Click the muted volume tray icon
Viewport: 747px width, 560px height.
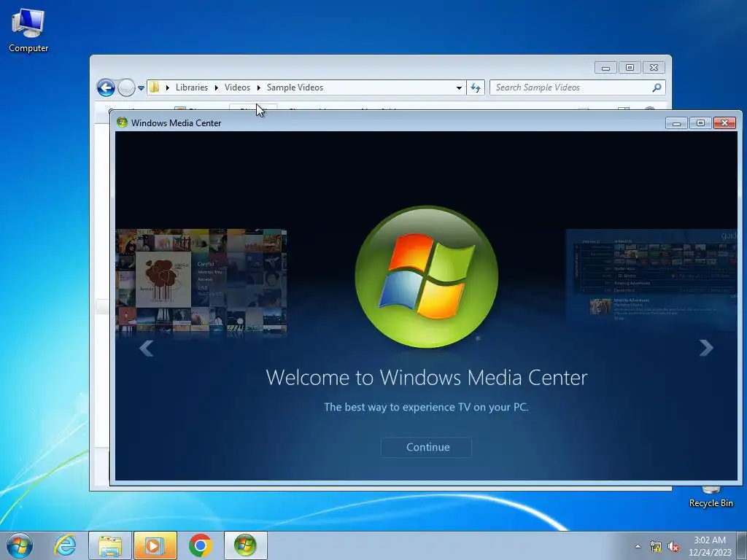673,546
